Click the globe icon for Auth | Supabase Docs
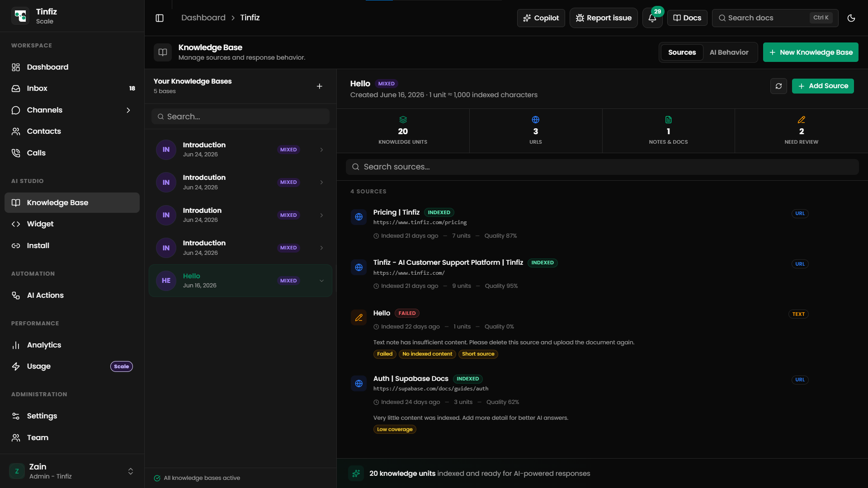 point(359,384)
